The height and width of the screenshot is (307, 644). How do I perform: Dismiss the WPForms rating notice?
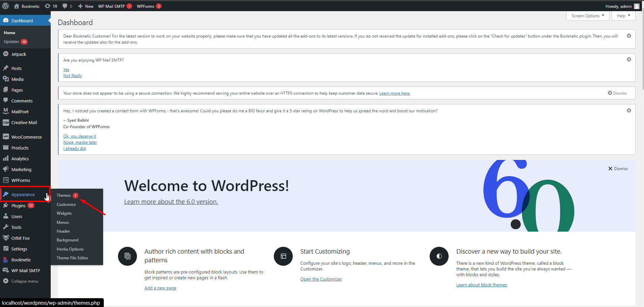point(629,111)
